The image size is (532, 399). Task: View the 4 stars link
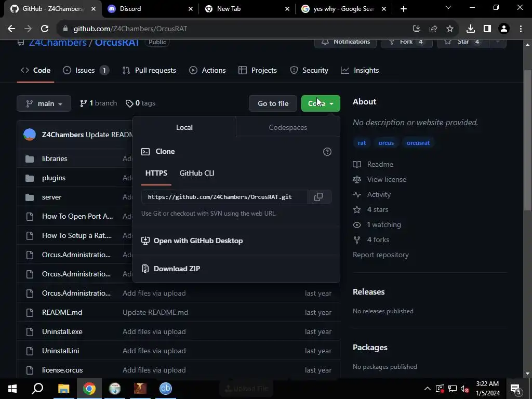pyautogui.click(x=370, y=209)
